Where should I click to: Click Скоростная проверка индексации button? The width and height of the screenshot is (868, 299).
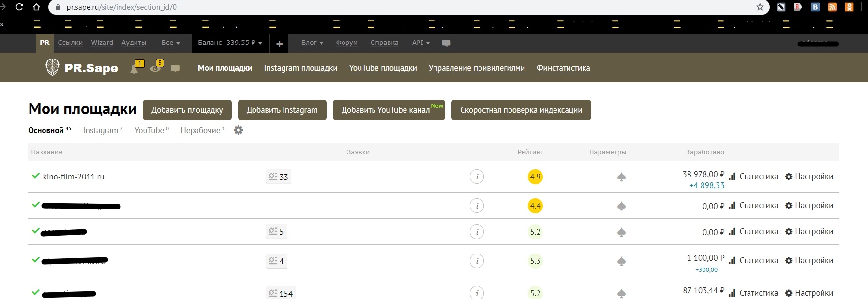pos(521,110)
